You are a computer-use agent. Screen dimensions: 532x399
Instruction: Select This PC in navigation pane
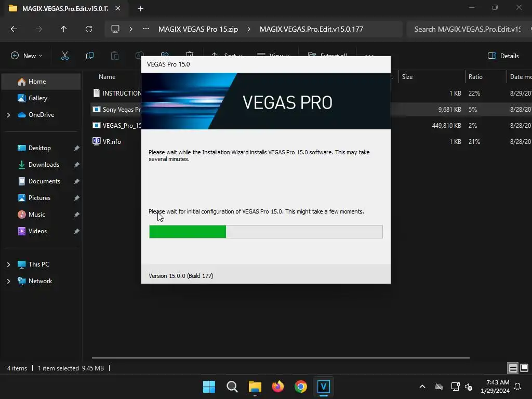coord(38,264)
